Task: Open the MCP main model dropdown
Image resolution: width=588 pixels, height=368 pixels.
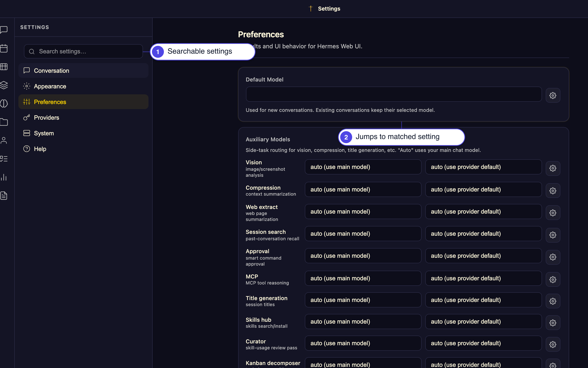Action: tap(363, 278)
